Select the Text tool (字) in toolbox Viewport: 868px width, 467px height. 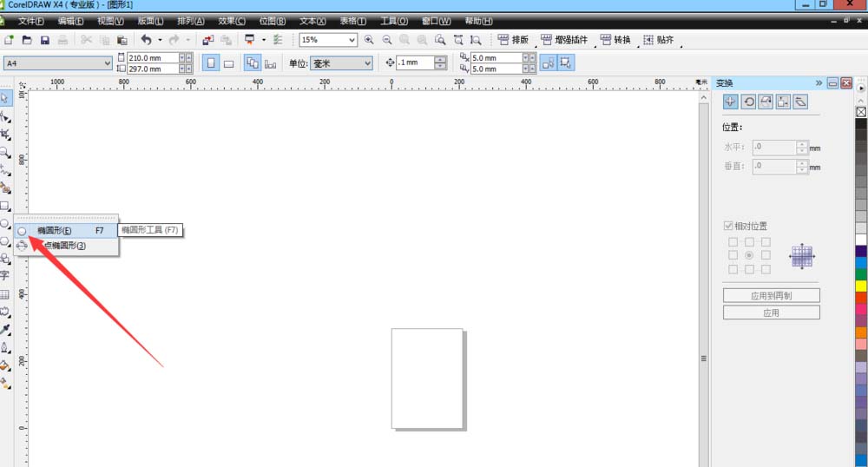coord(5,275)
